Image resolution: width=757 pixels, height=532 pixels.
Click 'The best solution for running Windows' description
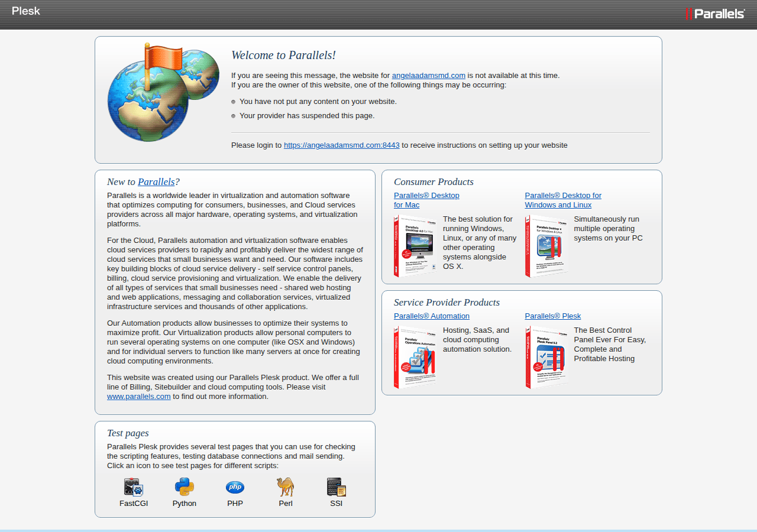pyautogui.click(x=480, y=242)
